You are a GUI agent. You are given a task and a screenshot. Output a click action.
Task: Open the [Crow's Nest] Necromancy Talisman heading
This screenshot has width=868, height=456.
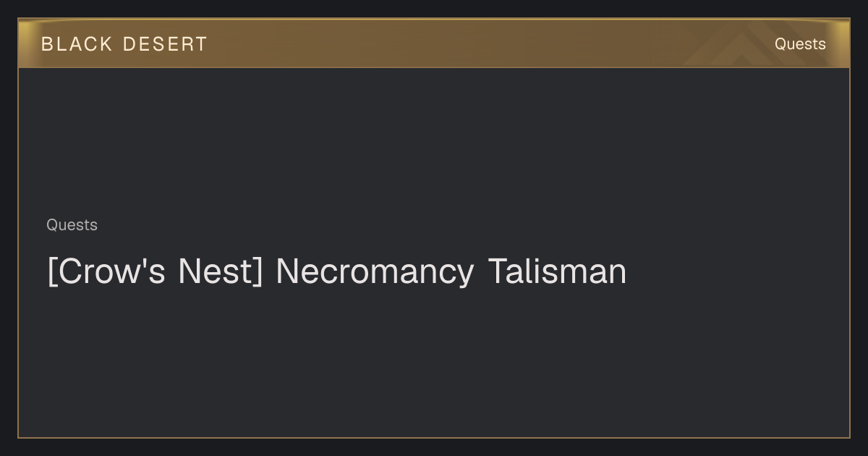pos(336,271)
